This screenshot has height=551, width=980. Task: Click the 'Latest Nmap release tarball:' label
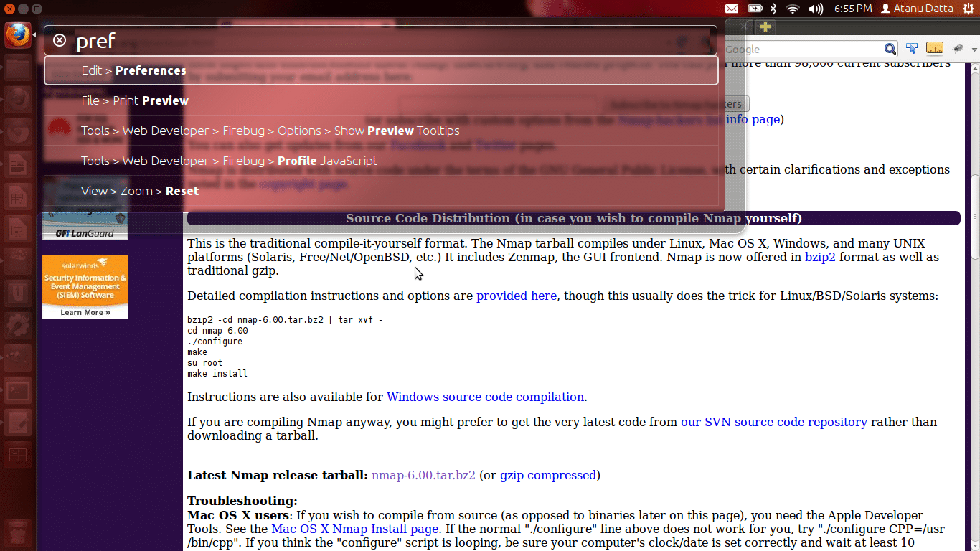tap(278, 475)
